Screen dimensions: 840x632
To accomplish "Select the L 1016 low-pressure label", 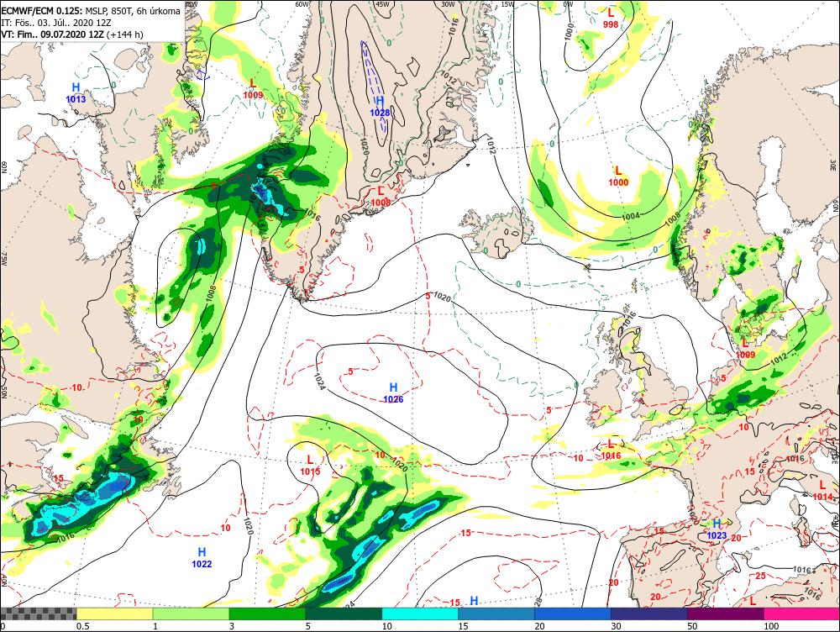I will pyautogui.click(x=611, y=450).
